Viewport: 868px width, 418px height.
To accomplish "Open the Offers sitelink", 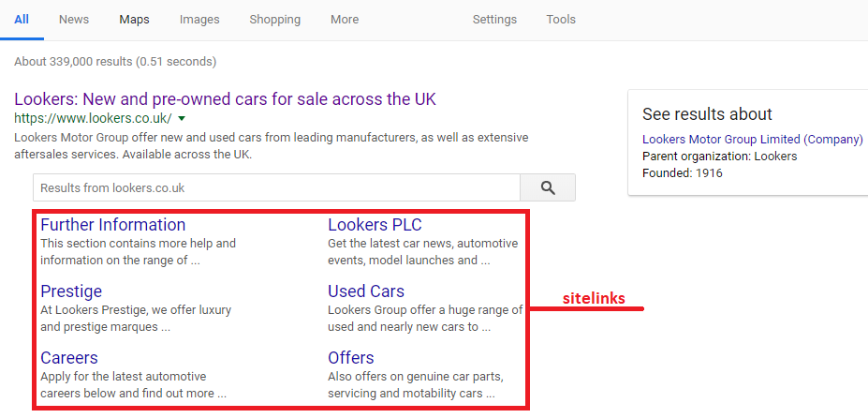I will tap(351, 358).
